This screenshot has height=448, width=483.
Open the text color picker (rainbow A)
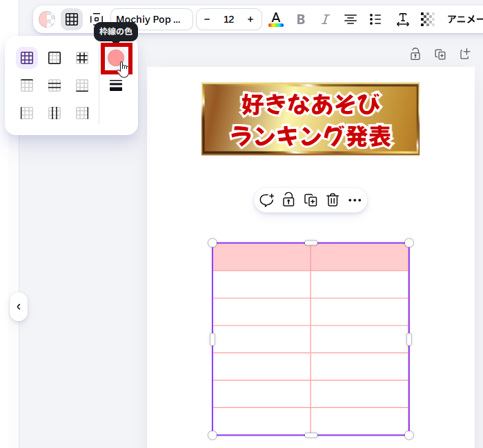[276, 19]
